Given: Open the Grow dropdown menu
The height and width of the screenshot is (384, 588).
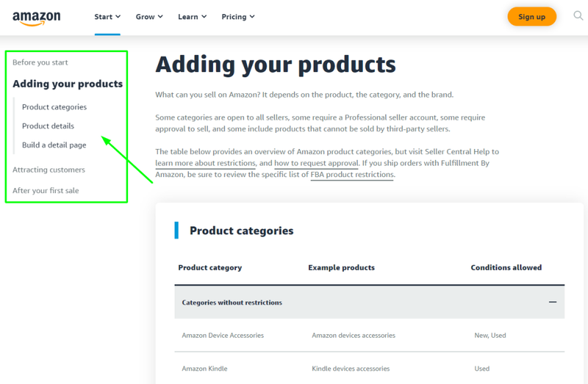Looking at the screenshot, I should [149, 17].
